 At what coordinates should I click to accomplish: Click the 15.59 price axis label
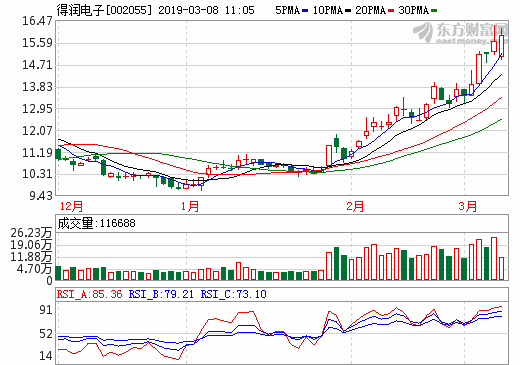point(37,43)
